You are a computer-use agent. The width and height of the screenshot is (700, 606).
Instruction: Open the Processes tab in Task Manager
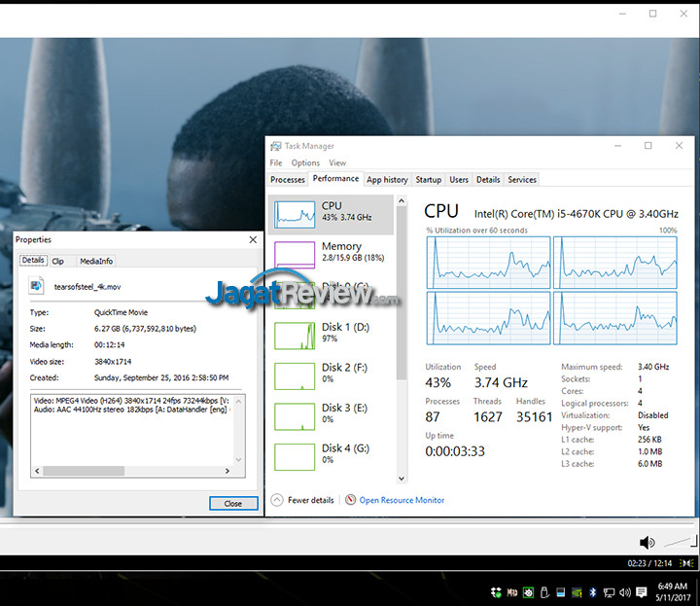[288, 180]
